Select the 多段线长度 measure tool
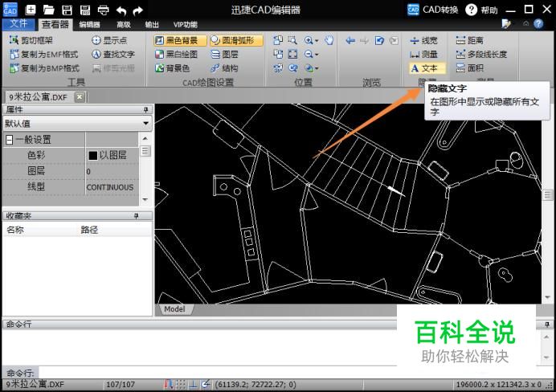The width and height of the screenshot is (556, 392). (481, 55)
